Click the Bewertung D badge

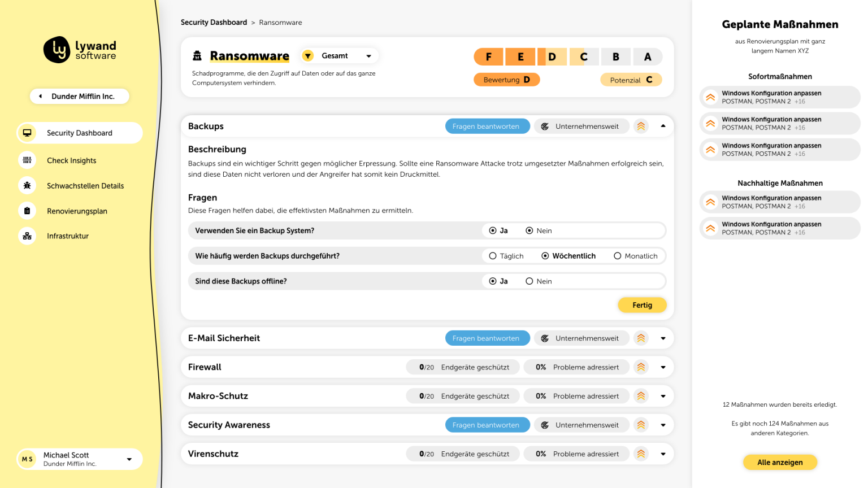pyautogui.click(x=506, y=80)
